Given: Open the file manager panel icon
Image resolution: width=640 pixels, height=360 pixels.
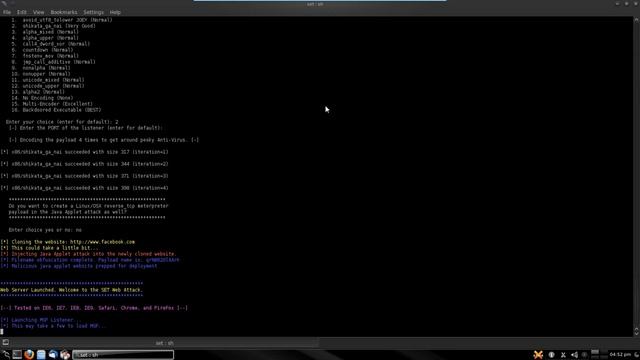Looking at the screenshot, I should coord(41,355).
